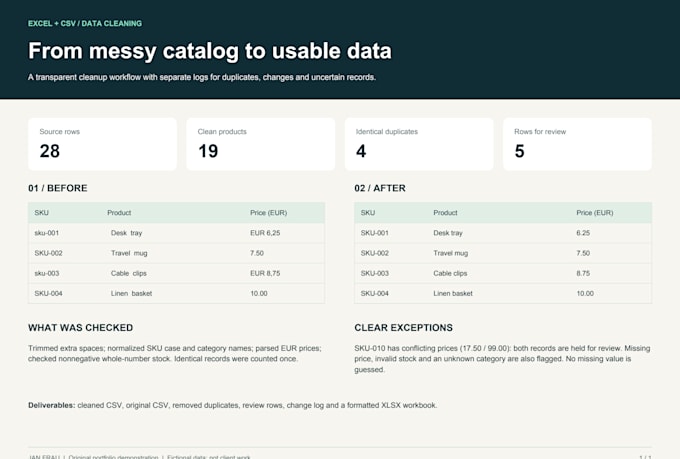
Task: Select 'Linen basket' cell in BEFORE table
Action: tap(131, 293)
